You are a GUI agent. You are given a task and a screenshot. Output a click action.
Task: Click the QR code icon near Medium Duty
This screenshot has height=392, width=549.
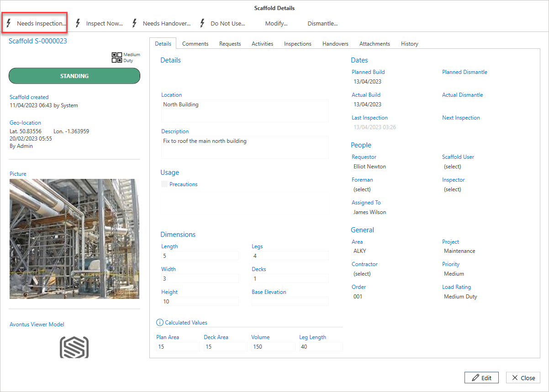(x=117, y=57)
